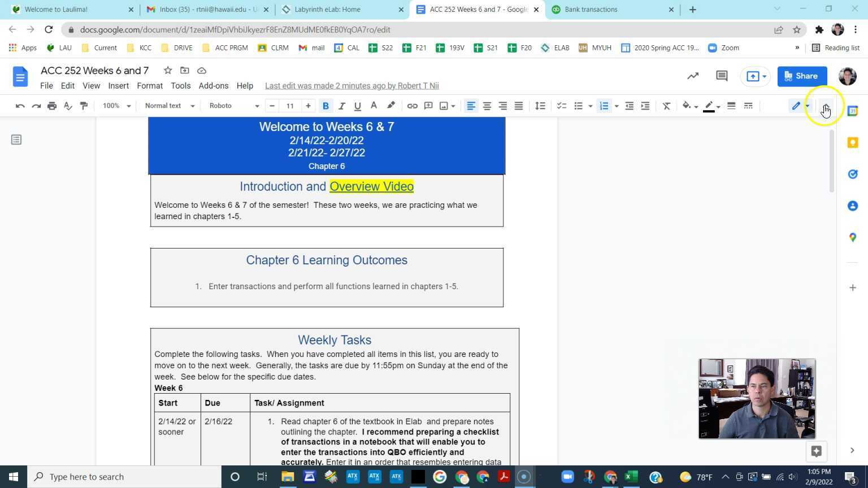Insert an image into the document
This screenshot has width=868, height=488.
pos(444,106)
